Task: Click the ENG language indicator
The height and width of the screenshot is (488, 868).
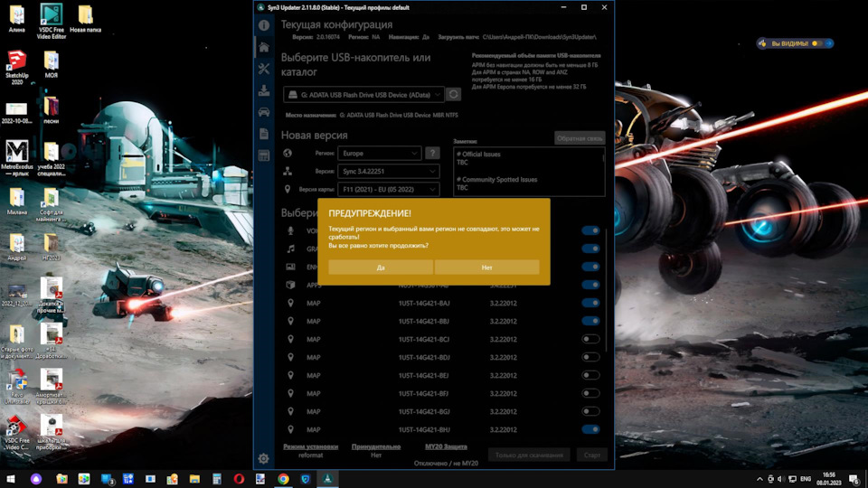Action: click(806, 479)
